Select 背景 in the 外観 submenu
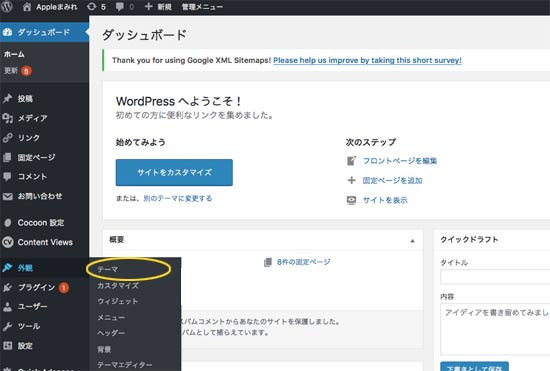Screen dimensions: 550x371 (x=104, y=349)
